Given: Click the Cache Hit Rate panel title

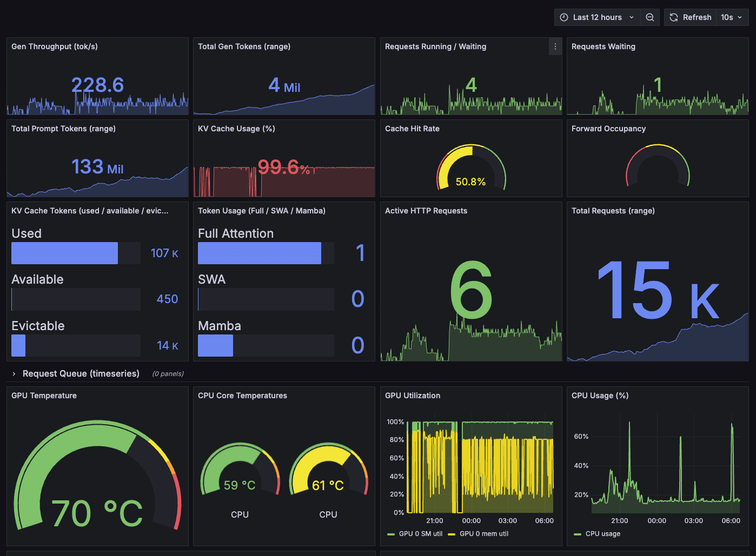Looking at the screenshot, I should (x=412, y=129).
